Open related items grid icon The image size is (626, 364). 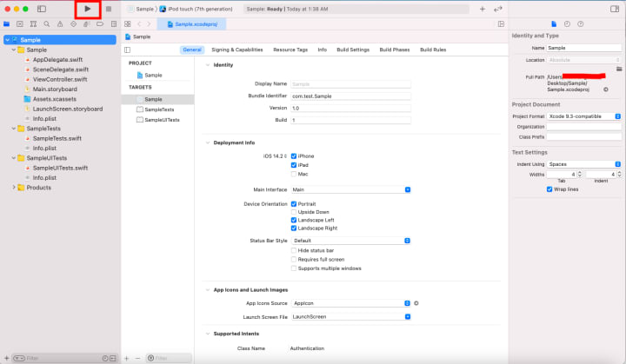[x=127, y=24]
